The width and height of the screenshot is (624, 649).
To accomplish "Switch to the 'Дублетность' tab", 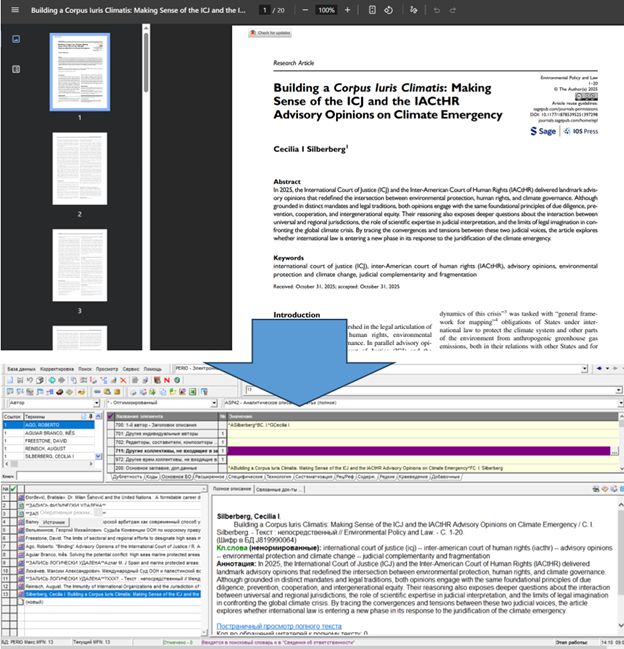I will click(x=127, y=477).
